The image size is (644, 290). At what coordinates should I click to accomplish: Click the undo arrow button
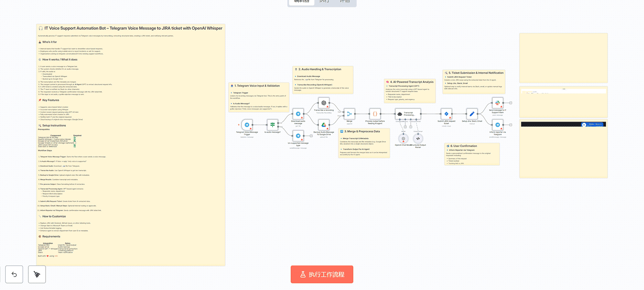[x=14, y=275]
